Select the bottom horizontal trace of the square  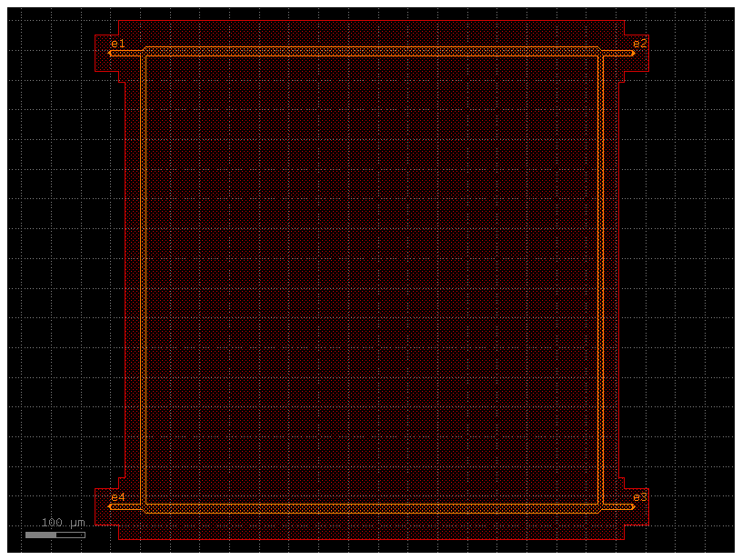pos(371,506)
